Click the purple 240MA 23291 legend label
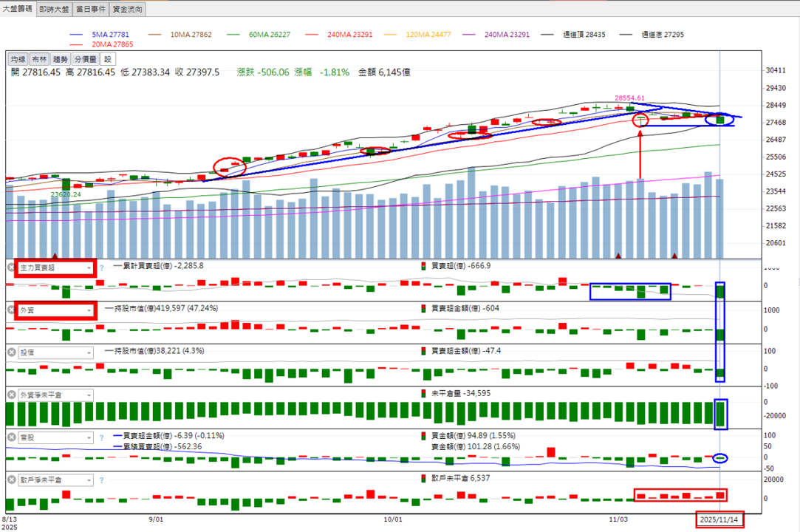Viewport: 800px width, 532px height. [507, 35]
